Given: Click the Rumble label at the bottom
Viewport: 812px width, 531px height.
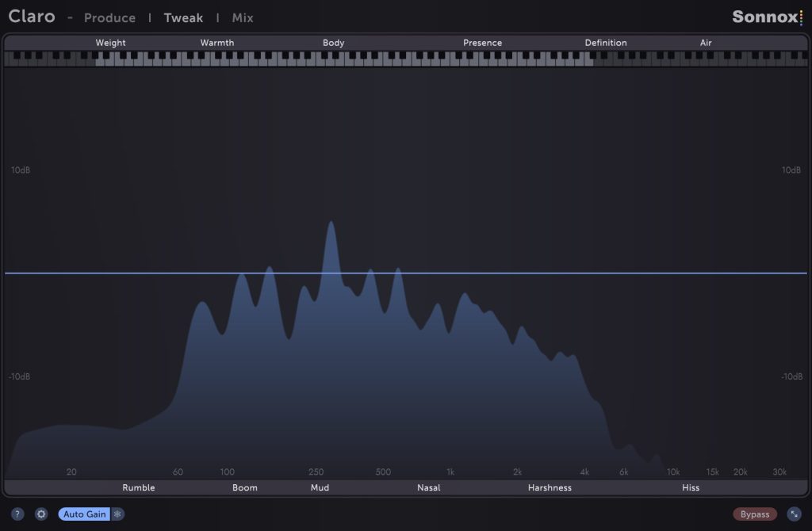Looking at the screenshot, I should (x=138, y=487).
